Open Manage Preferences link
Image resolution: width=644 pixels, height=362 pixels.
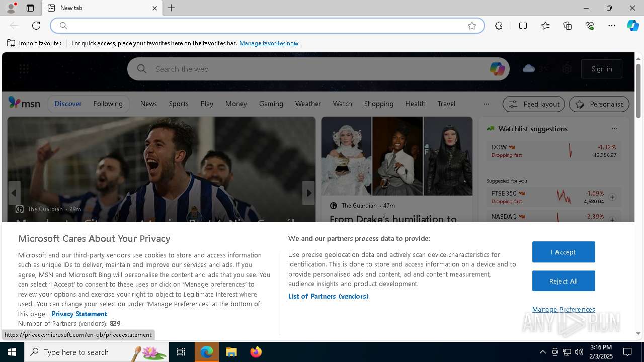click(x=563, y=309)
